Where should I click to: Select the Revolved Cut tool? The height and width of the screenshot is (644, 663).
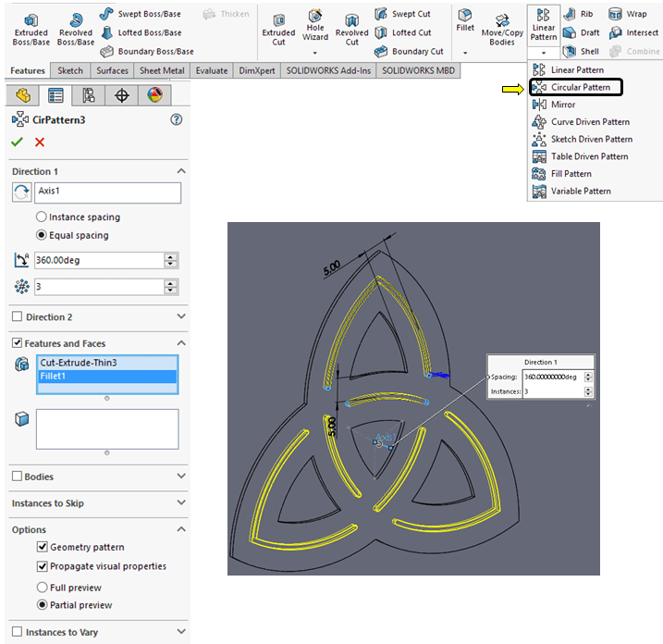(x=351, y=29)
